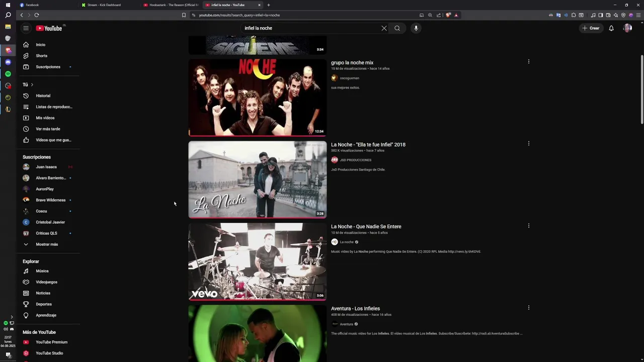Open the Aventura channel link
The height and width of the screenshot is (362, 644).
coord(346,324)
